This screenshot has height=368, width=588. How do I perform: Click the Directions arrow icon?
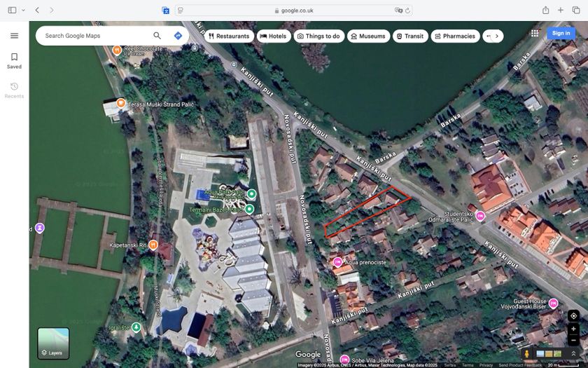tap(178, 36)
